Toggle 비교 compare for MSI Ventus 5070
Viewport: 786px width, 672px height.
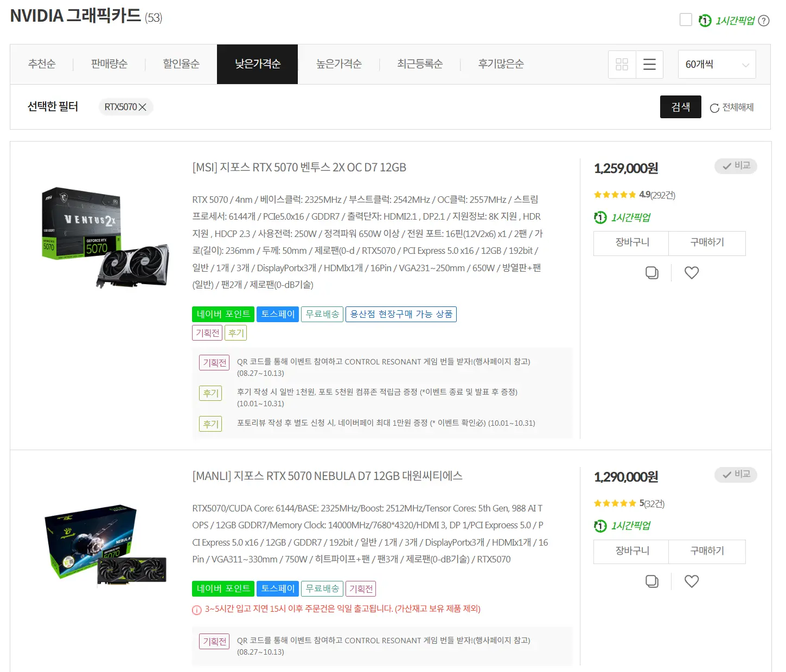pyautogui.click(x=736, y=166)
